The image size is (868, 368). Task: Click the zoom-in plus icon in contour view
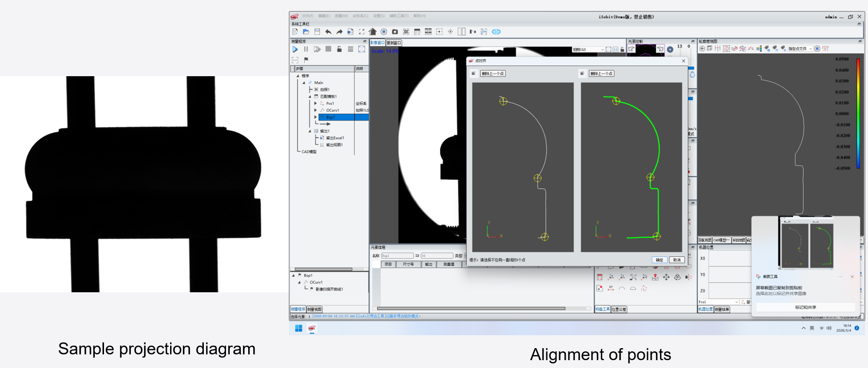coord(702,48)
